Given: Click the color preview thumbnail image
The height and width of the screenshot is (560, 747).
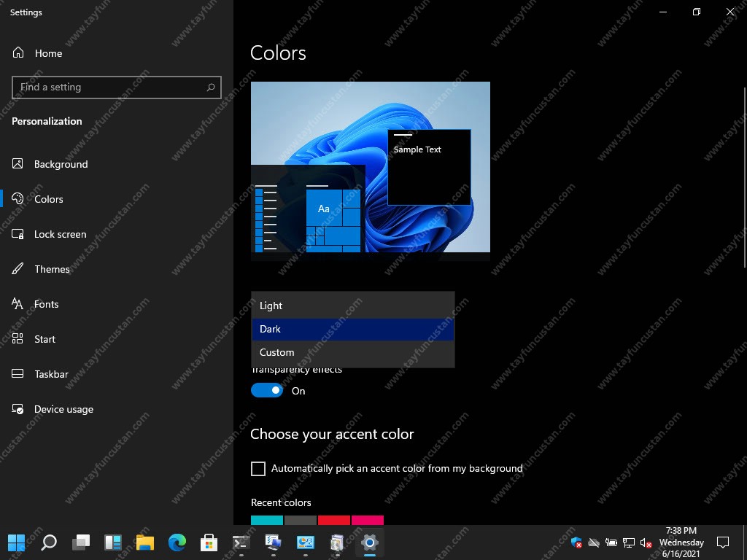Looking at the screenshot, I should click(x=371, y=171).
